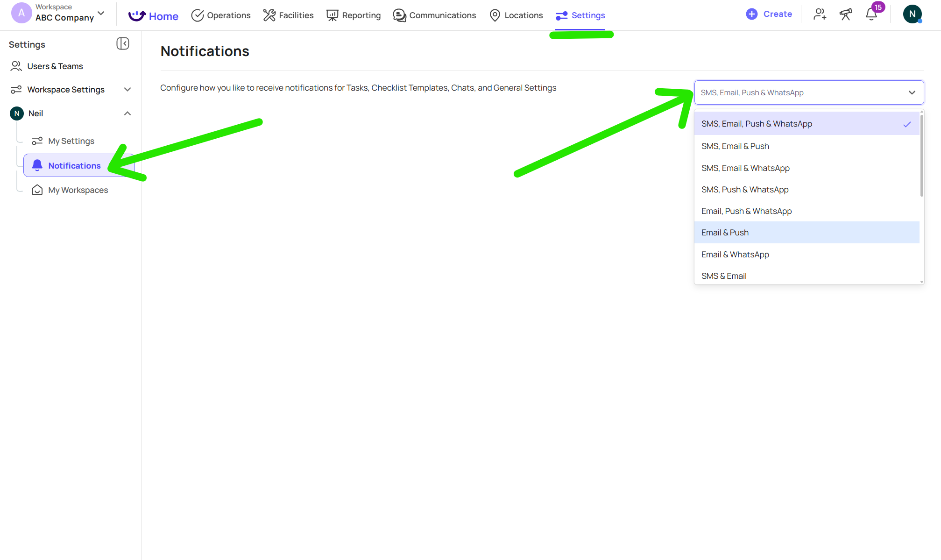Screen dimensions: 941x560
Task: Click the Create button label
Action: point(778,14)
